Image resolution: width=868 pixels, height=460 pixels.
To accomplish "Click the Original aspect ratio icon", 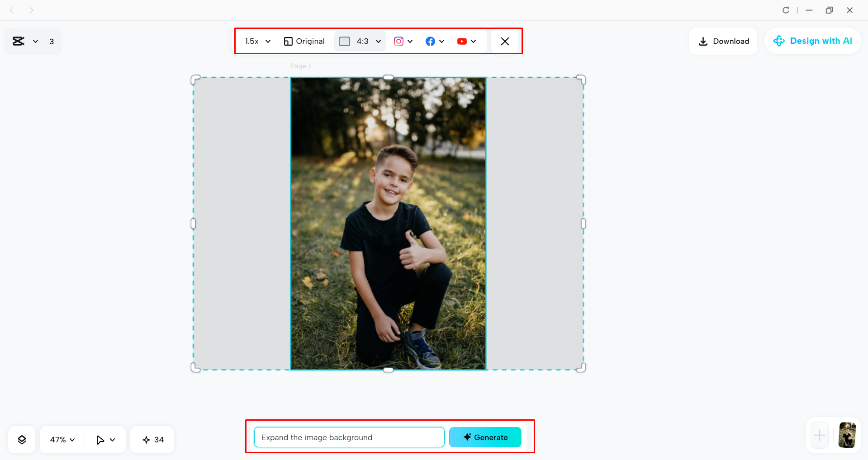I will [289, 41].
